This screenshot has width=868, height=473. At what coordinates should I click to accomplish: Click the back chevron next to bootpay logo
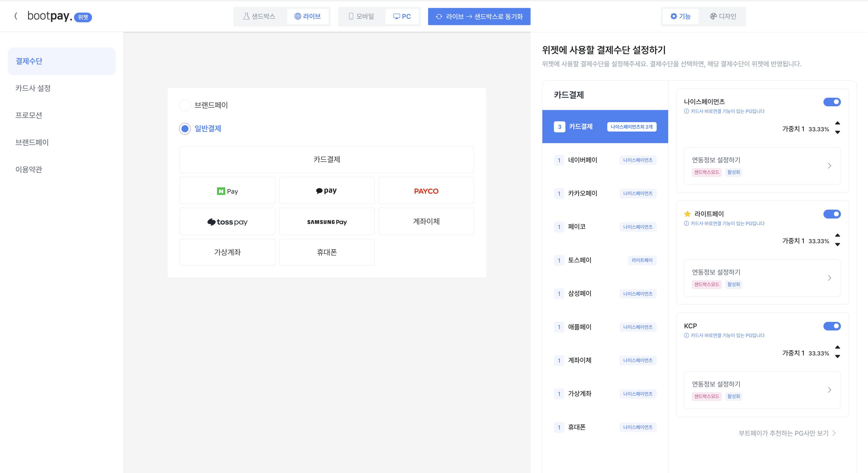[16, 16]
